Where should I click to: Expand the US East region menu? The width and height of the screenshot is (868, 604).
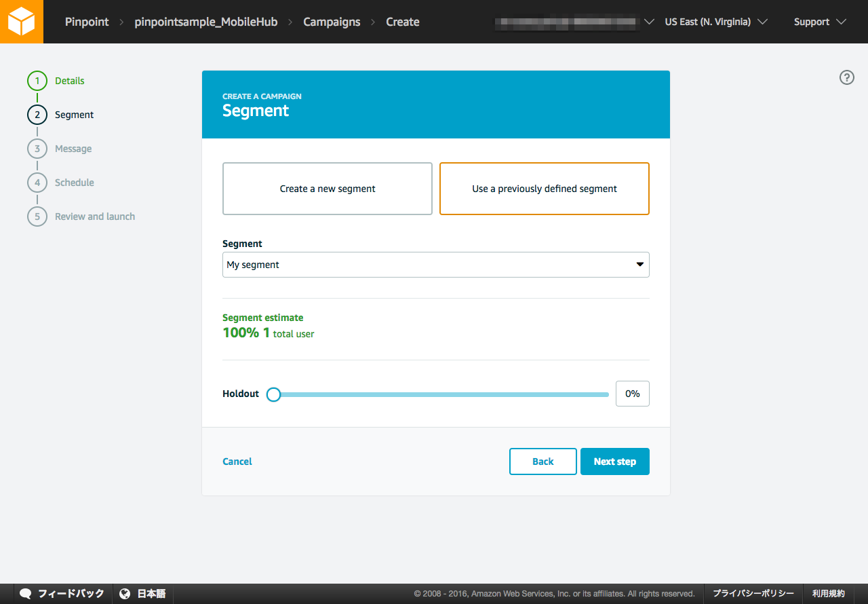point(715,22)
